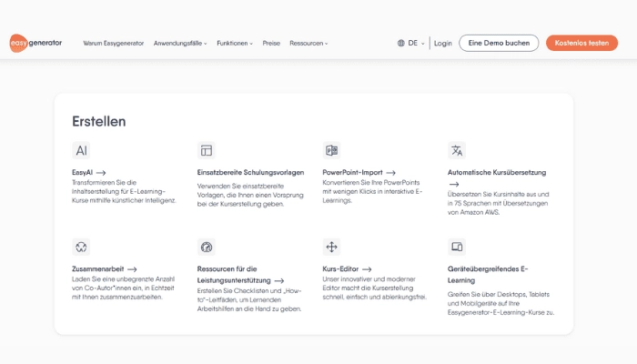Click the PowerPoints conversion description
Viewport: 637px width, 364px height.
coord(372,191)
